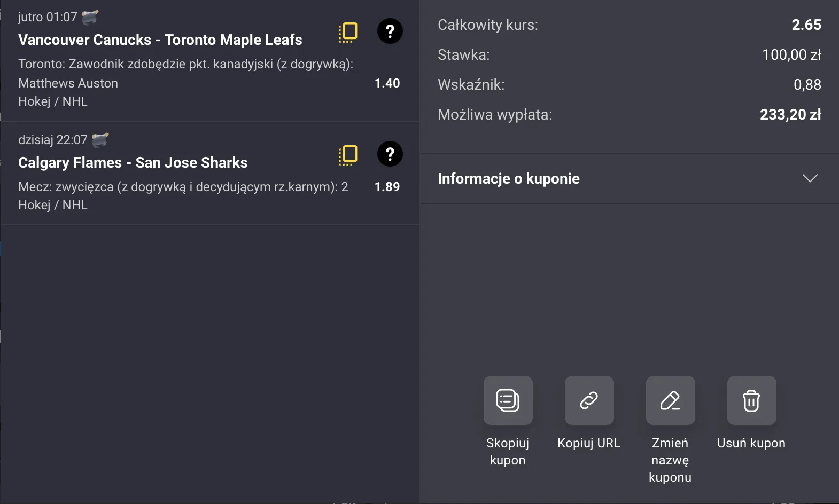Click the hockey icon next to jutro 01:07
This screenshot has height=504, width=839.
point(90,17)
